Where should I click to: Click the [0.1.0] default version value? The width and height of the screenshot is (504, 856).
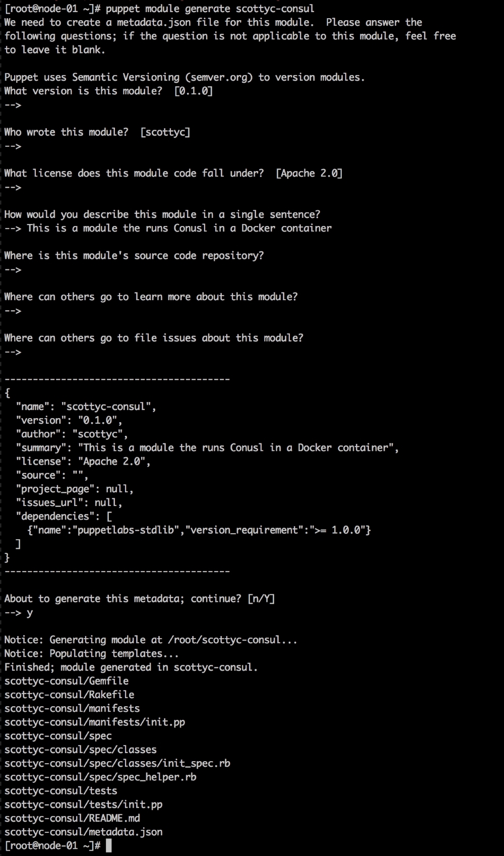click(x=193, y=91)
